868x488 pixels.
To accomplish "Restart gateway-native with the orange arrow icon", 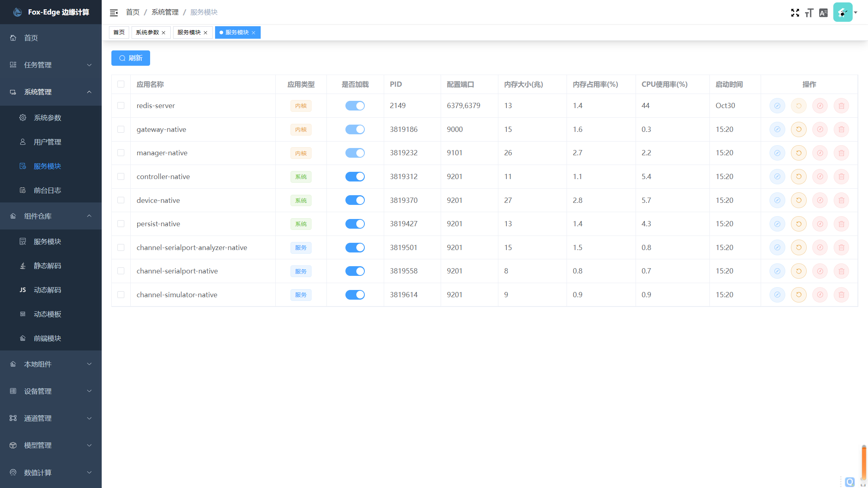I will click(799, 129).
